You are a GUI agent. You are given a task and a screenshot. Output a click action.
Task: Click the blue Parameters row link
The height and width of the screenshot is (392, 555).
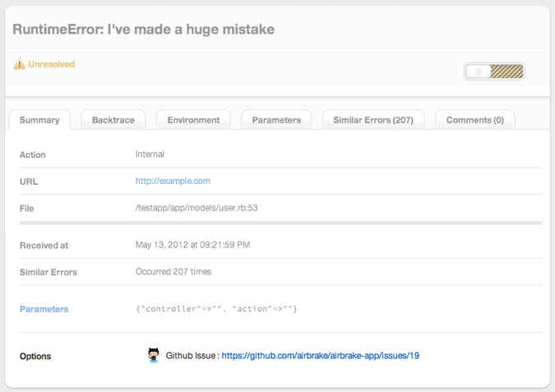pyautogui.click(x=44, y=309)
